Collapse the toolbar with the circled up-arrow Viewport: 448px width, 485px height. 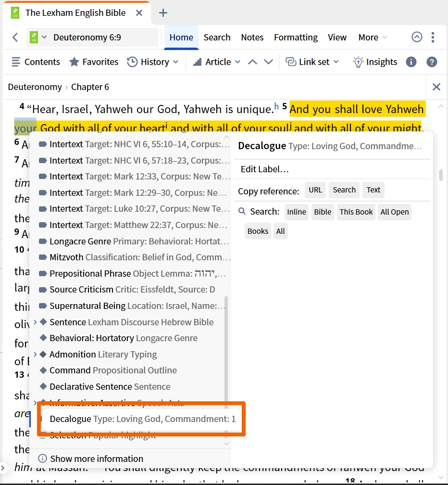coord(417,37)
